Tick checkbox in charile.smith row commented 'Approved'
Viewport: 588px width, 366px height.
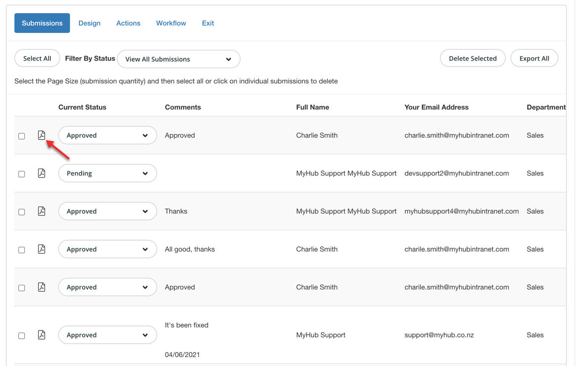(22, 288)
